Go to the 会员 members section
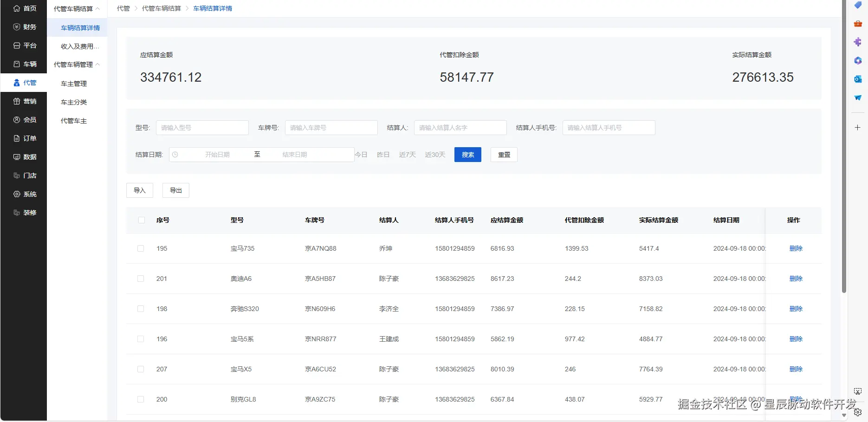The image size is (868, 422). [x=24, y=120]
